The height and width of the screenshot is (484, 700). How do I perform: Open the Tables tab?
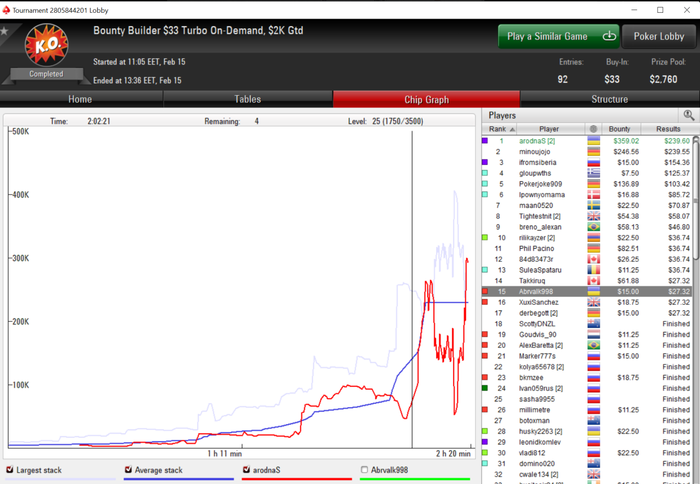pos(248,99)
